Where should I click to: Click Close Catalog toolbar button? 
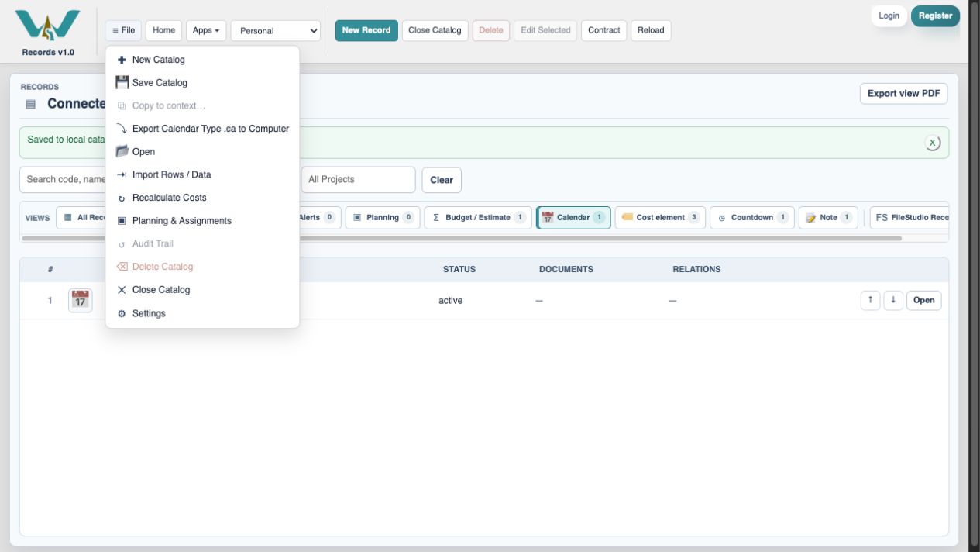click(x=435, y=30)
